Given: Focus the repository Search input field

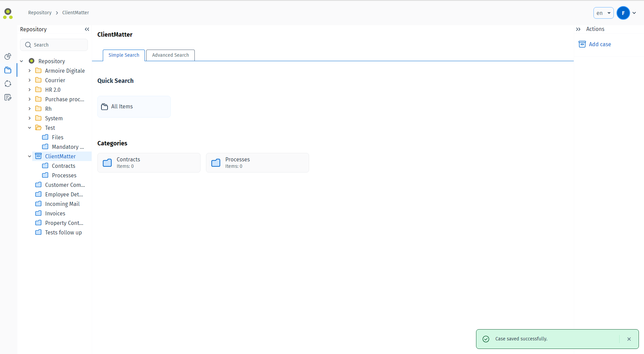Looking at the screenshot, I should click(x=54, y=45).
